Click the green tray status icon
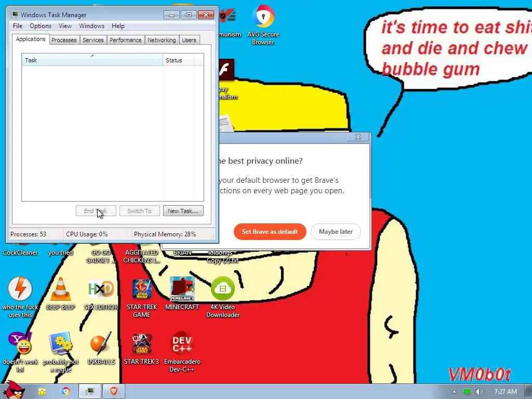This screenshot has width=532, height=399. click(x=467, y=392)
